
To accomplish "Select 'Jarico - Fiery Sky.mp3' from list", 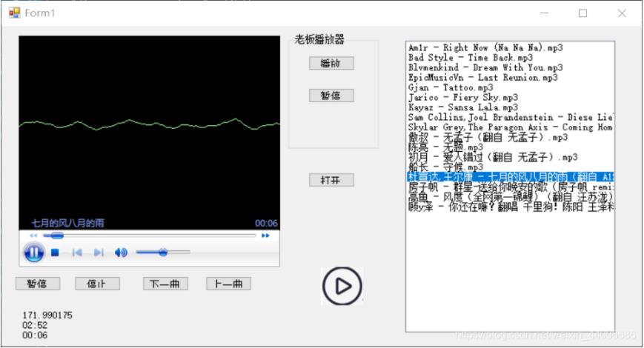I will [x=462, y=97].
